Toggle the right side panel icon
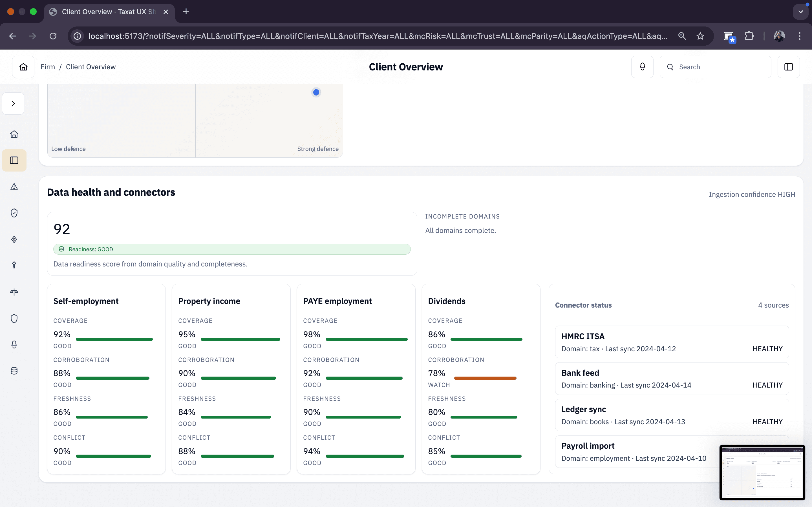The height and width of the screenshot is (507, 812). [789, 67]
